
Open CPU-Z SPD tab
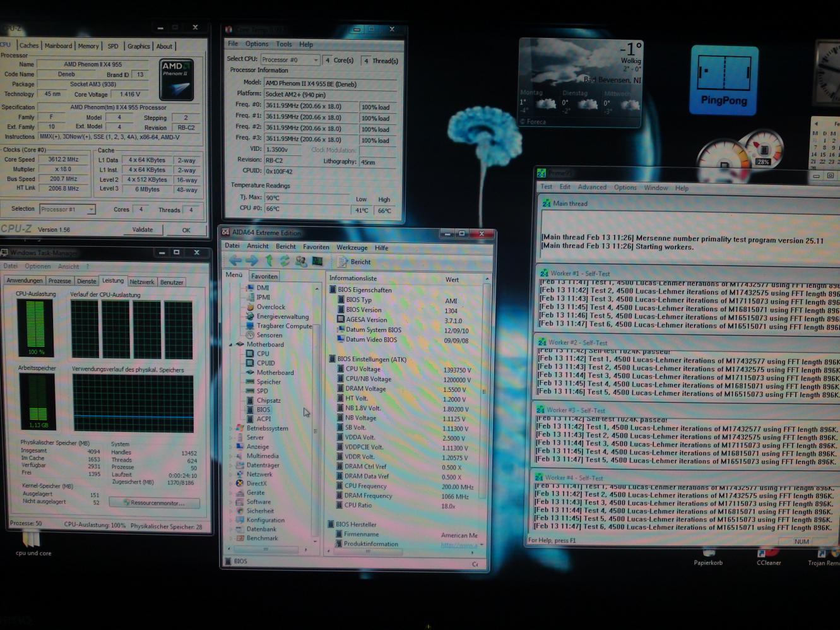pyautogui.click(x=113, y=46)
